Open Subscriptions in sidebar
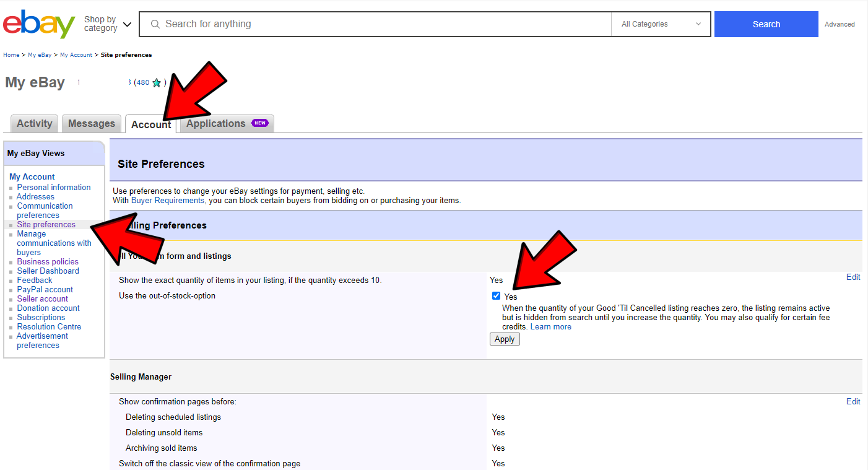 [41, 317]
